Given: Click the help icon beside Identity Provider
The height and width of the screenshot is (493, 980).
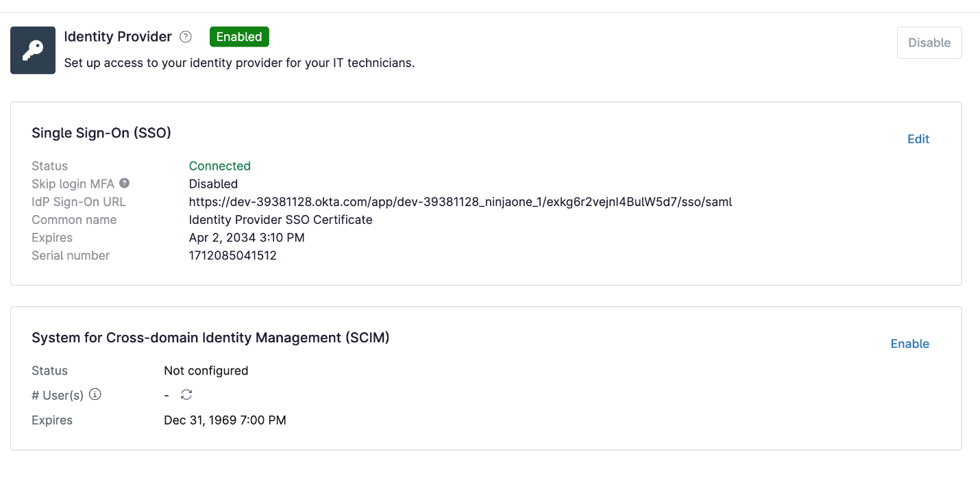Looking at the screenshot, I should pos(185,37).
